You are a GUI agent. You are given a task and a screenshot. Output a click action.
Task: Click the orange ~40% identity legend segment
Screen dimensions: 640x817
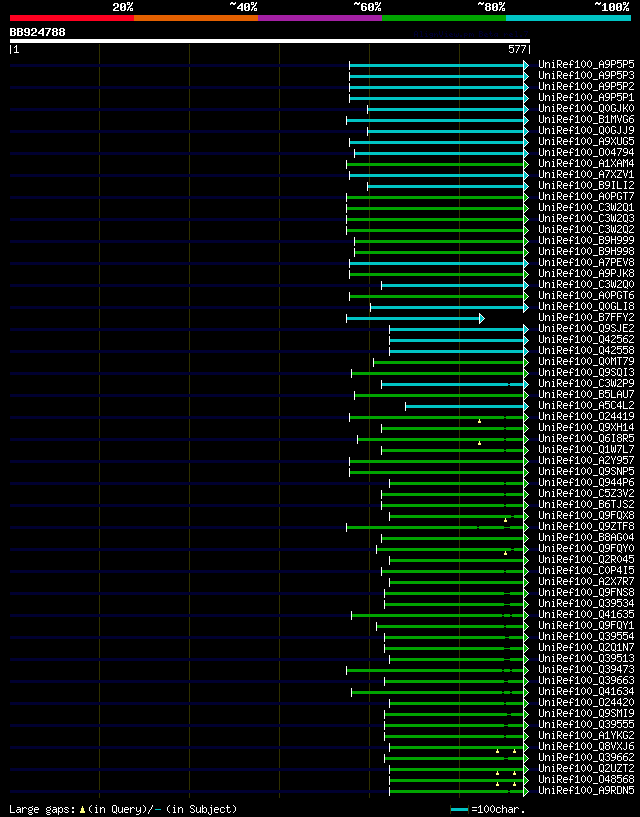[x=196, y=18]
